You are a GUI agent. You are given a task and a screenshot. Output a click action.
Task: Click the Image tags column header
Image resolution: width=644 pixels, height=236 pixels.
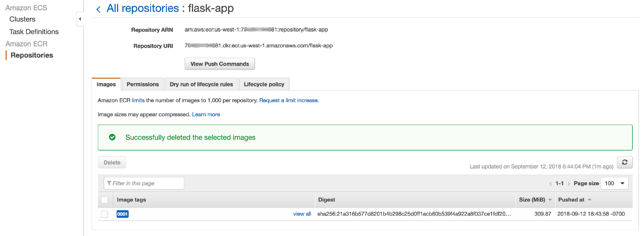click(x=131, y=200)
